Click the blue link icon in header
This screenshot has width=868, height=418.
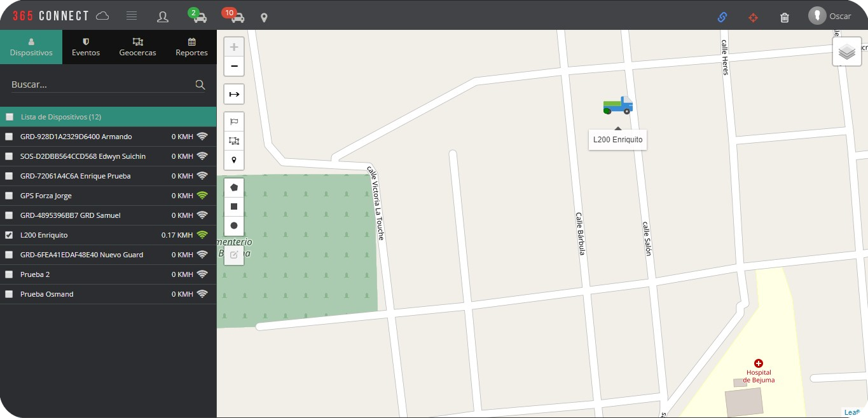click(x=722, y=17)
